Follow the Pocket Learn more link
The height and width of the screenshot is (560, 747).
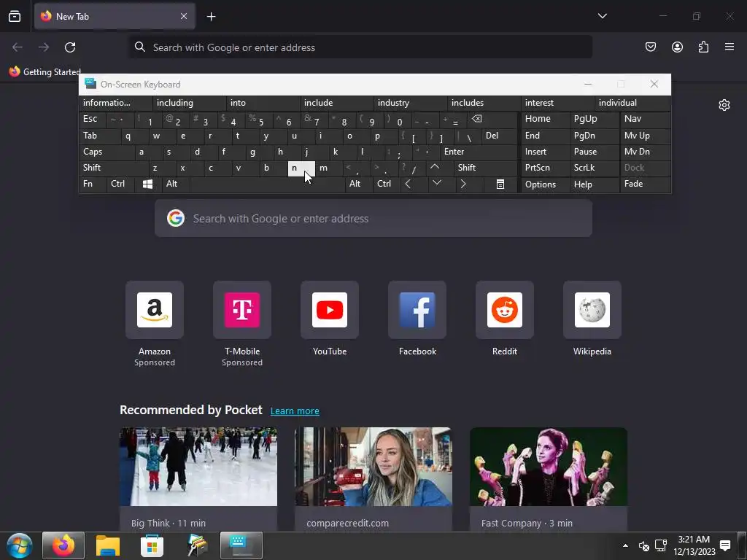click(x=295, y=411)
